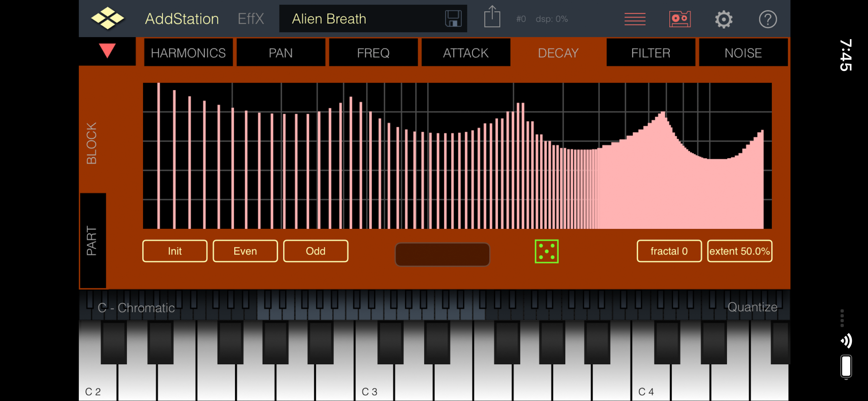Click the dark brown slider bar
Viewport: 868px width, 401px height.
click(x=442, y=254)
